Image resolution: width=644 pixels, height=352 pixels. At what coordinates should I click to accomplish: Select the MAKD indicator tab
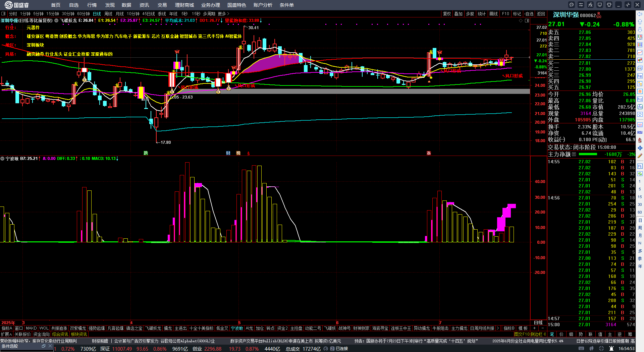(31, 328)
